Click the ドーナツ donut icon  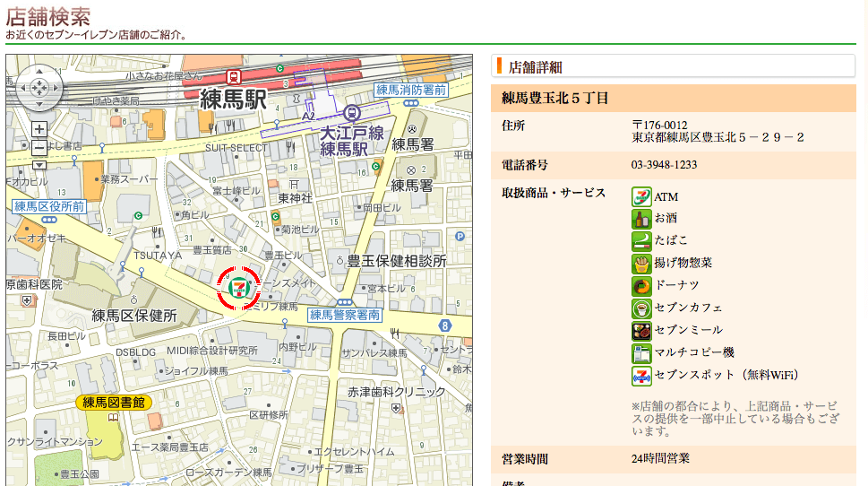641,286
